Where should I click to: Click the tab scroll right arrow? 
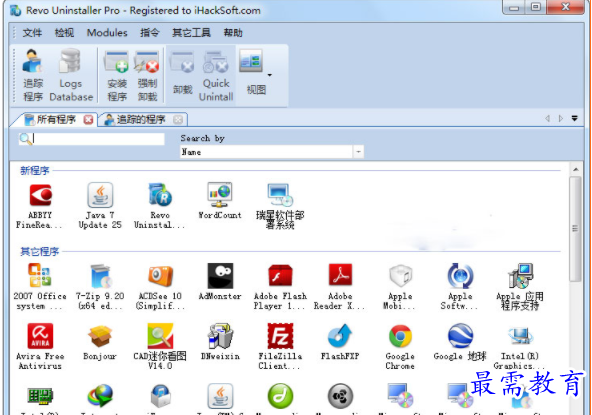coord(561,119)
